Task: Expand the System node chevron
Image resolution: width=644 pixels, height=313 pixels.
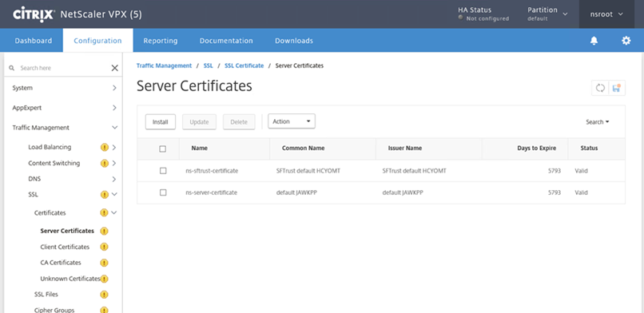Action: pyautogui.click(x=114, y=88)
